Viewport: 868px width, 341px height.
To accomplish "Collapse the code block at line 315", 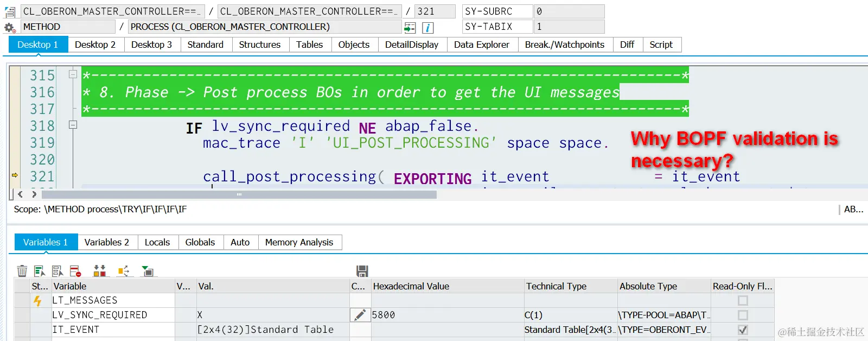I will click(73, 74).
